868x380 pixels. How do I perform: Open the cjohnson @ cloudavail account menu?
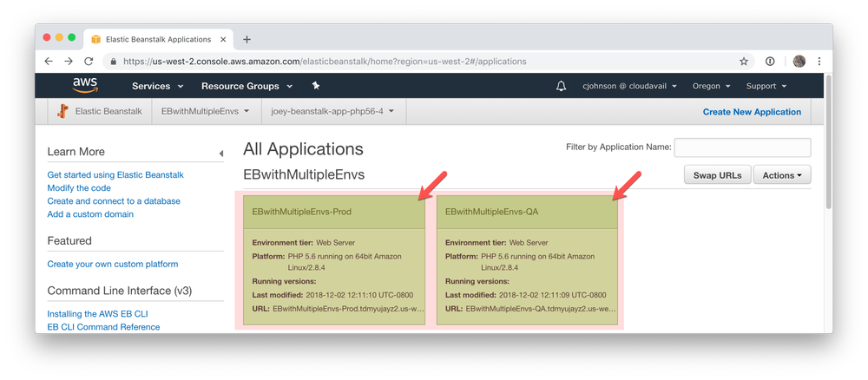(x=629, y=86)
